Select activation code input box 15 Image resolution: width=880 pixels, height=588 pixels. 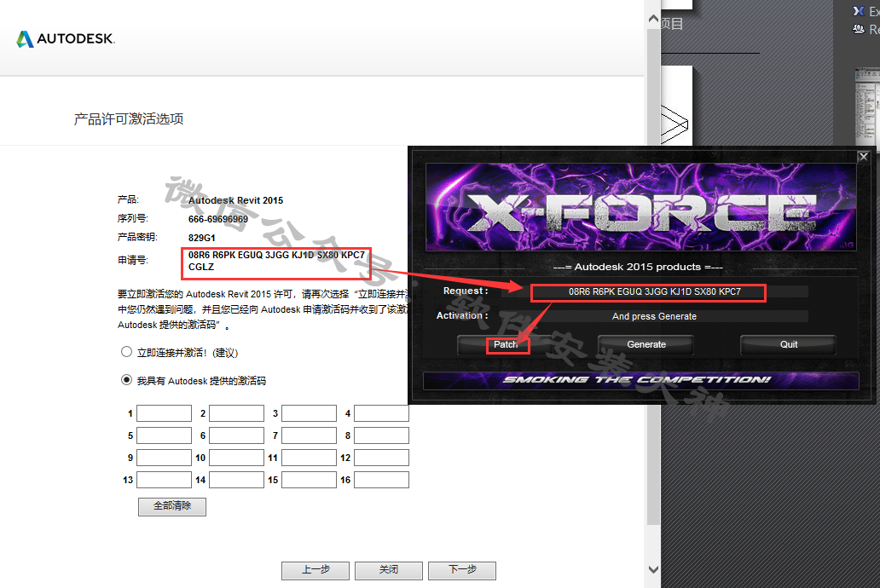pyautogui.click(x=309, y=480)
